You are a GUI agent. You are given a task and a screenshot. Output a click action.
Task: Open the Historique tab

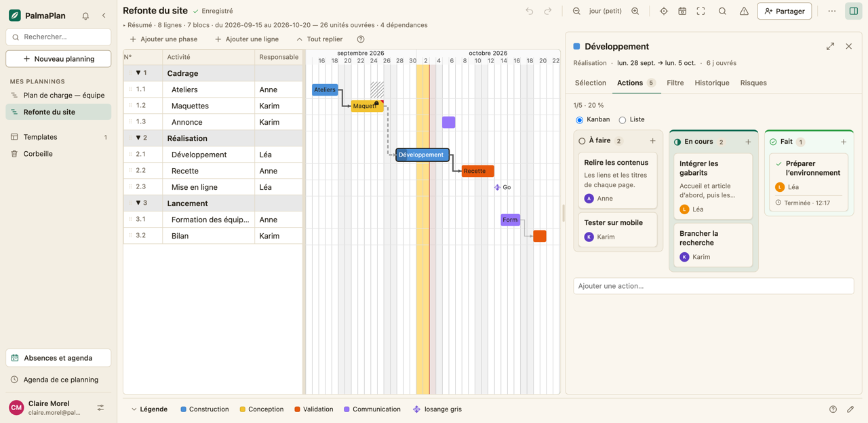tap(712, 83)
